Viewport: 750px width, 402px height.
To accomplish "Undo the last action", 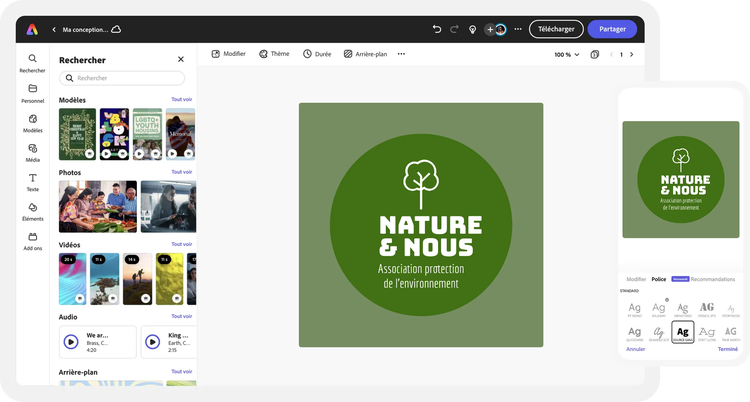I will [x=437, y=29].
